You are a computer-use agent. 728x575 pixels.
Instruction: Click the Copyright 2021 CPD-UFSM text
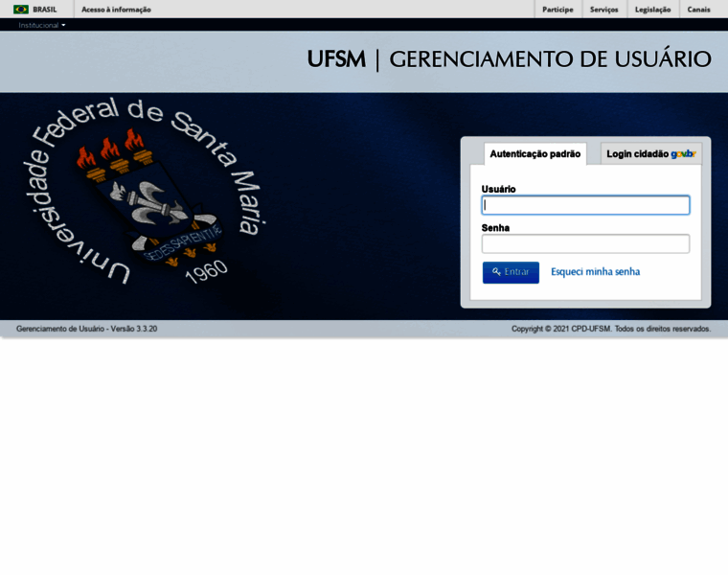611,329
